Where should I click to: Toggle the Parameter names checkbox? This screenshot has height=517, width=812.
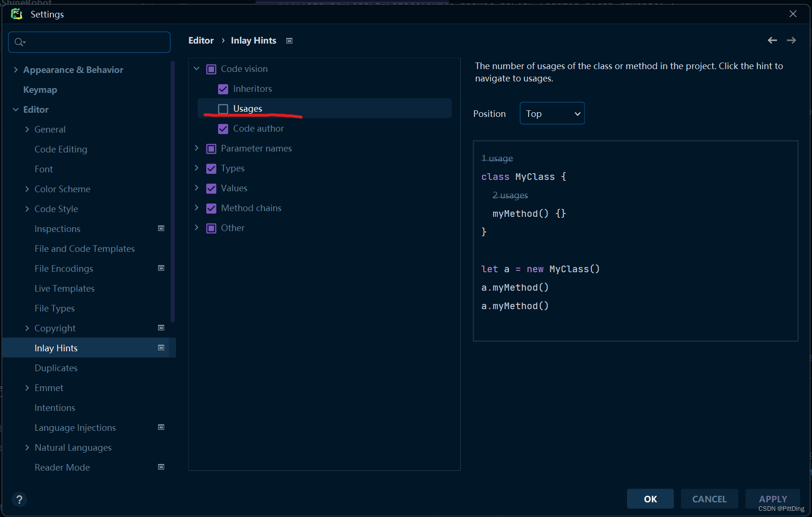point(211,149)
